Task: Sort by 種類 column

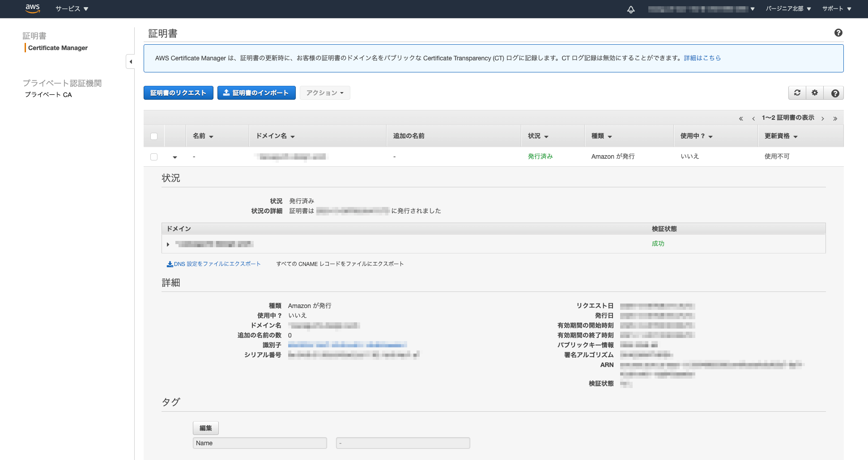Action: pyautogui.click(x=602, y=136)
